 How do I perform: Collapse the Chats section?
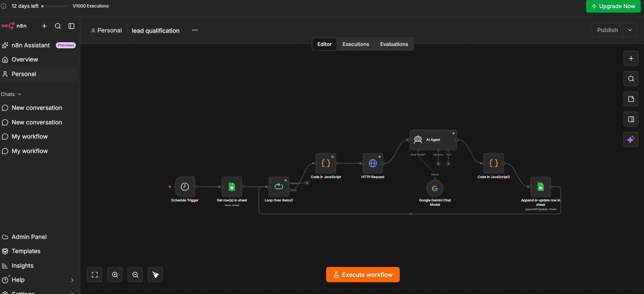[11, 94]
